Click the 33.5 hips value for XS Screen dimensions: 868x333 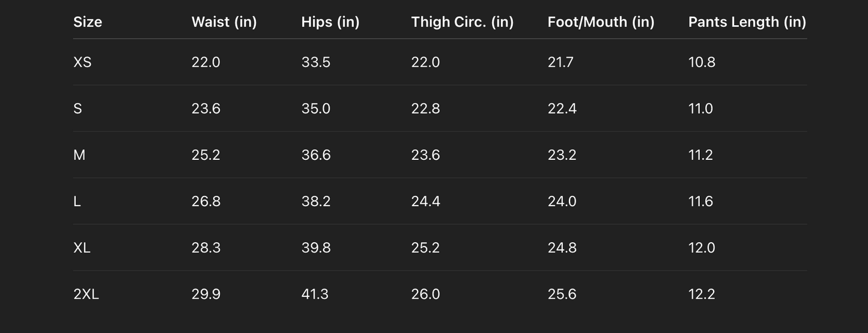click(x=316, y=63)
